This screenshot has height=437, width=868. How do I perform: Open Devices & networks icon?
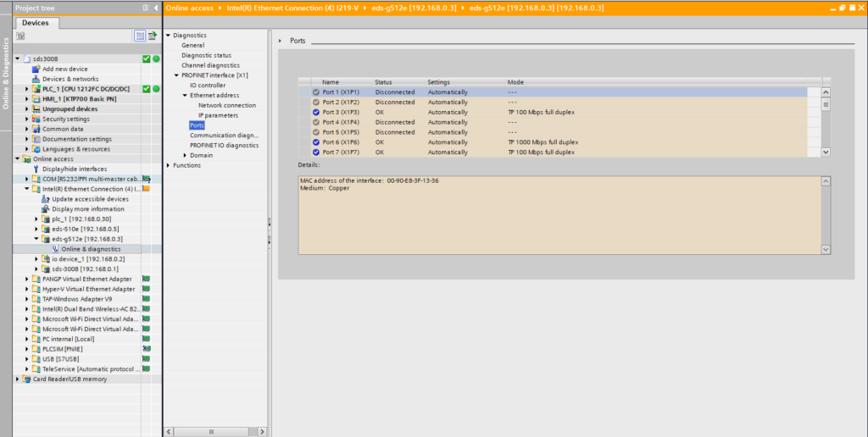click(36, 79)
